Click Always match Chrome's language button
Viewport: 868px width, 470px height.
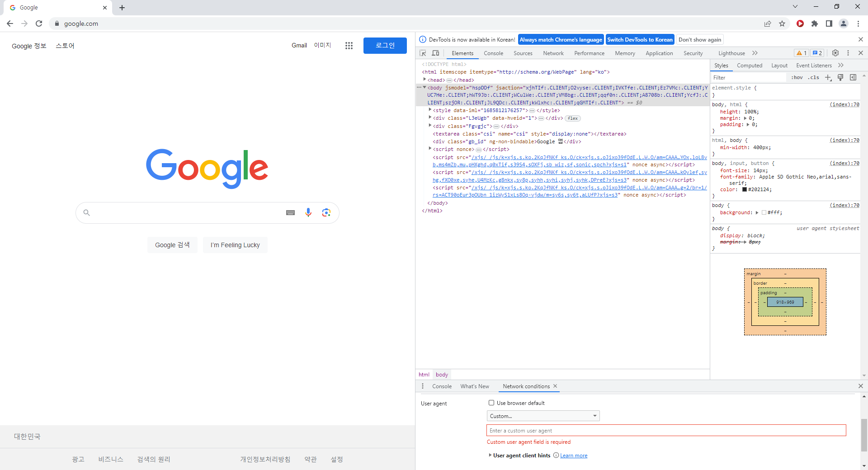click(x=561, y=39)
